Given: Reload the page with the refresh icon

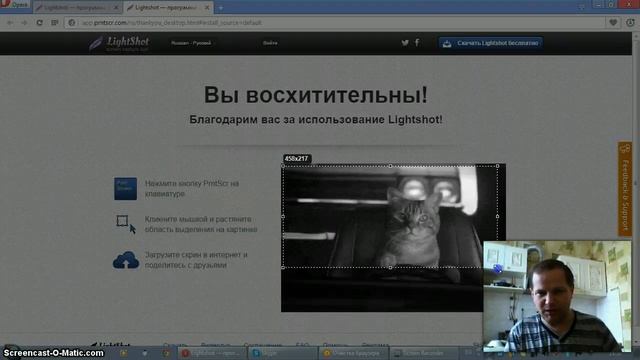Looking at the screenshot, I should click(x=39, y=22).
